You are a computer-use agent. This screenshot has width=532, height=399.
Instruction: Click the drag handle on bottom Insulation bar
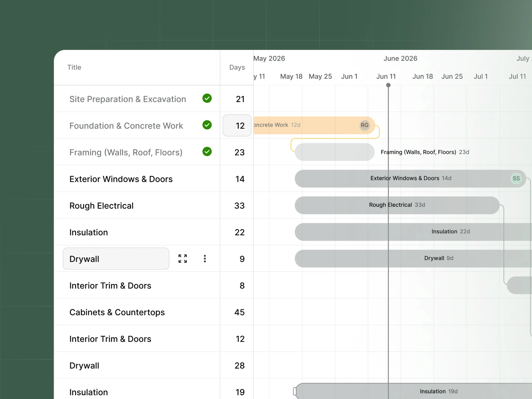pyautogui.click(x=295, y=391)
